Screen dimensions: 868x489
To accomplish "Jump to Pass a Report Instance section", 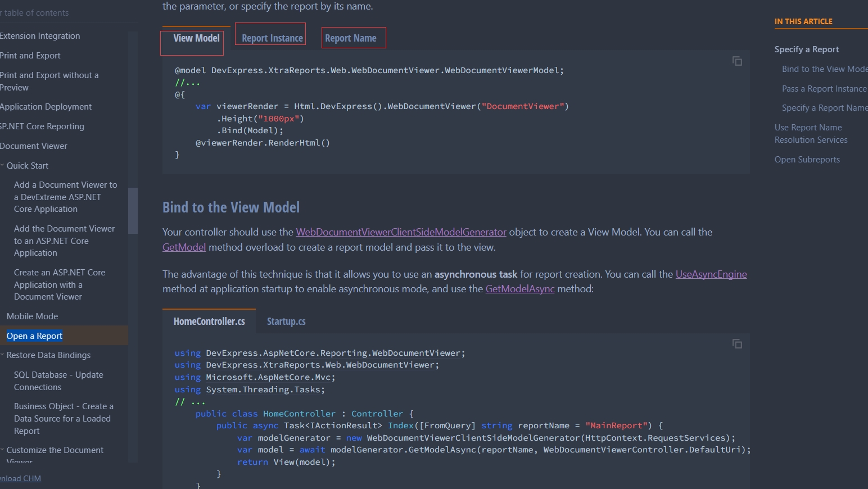I will click(x=825, y=89).
